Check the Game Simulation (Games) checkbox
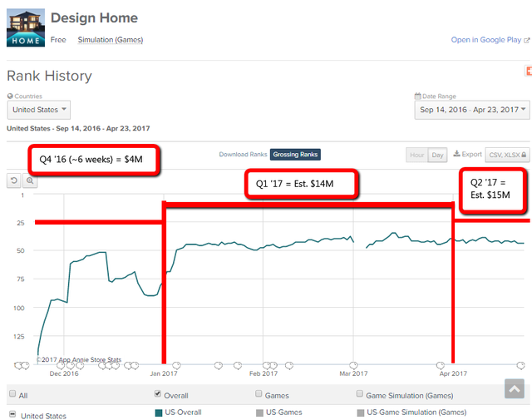This screenshot has width=532, height=420. 360,393
